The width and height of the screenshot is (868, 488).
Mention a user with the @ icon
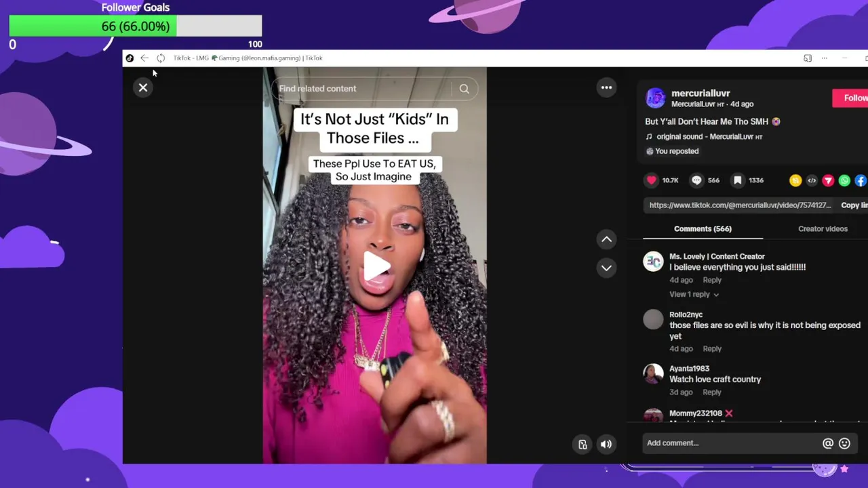(x=828, y=443)
